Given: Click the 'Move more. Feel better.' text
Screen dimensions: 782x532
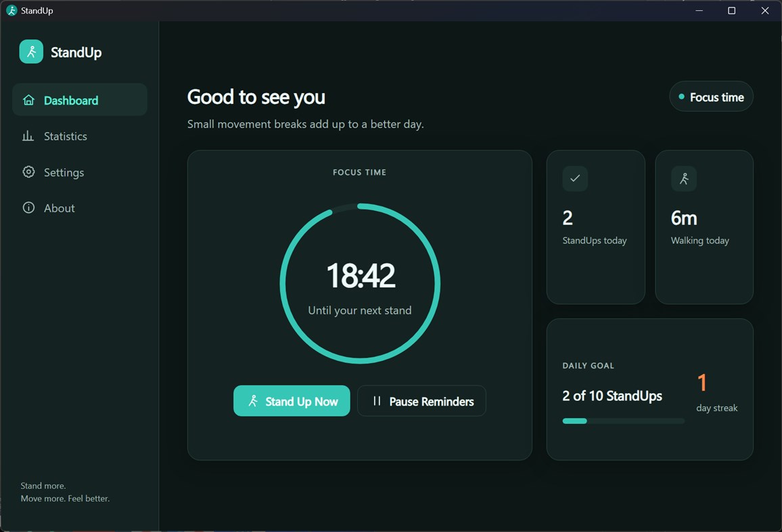Looking at the screenshot, I should click(66, 499).
